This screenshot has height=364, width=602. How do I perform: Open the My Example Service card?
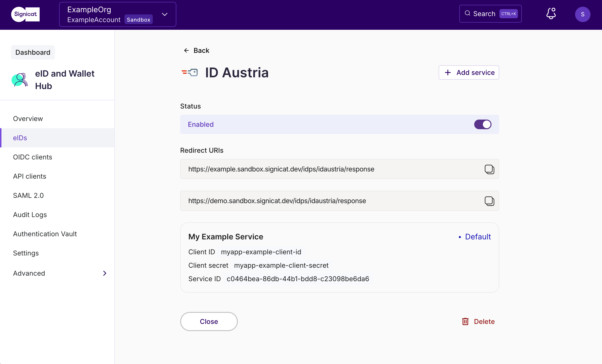point(339,258)
